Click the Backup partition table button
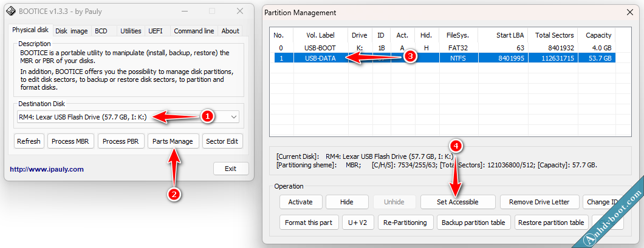Viewport: 644px width, 248px height. [x=473, y=223]
